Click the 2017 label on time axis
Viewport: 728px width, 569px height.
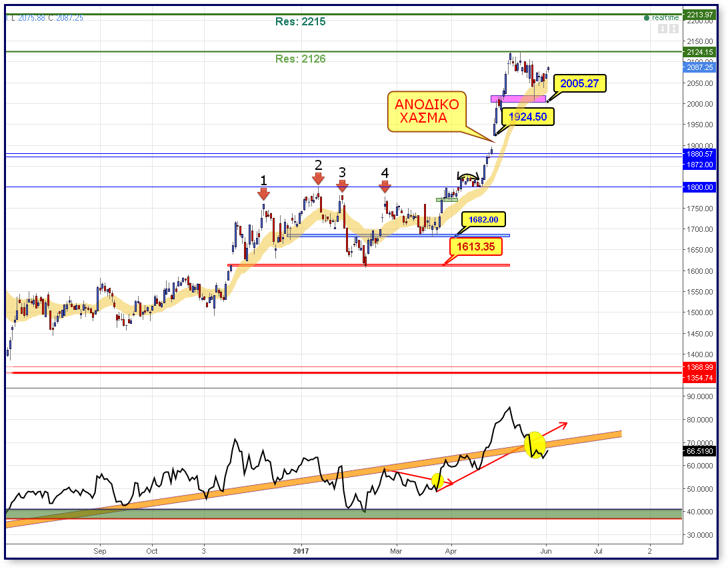coord(301,551)
